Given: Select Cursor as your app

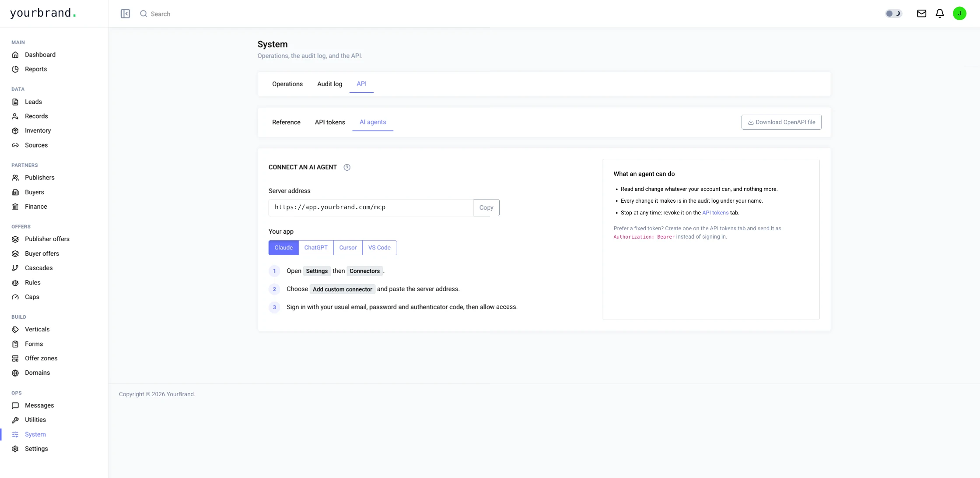Looking at the screenshot, I should tap(348, 248).
